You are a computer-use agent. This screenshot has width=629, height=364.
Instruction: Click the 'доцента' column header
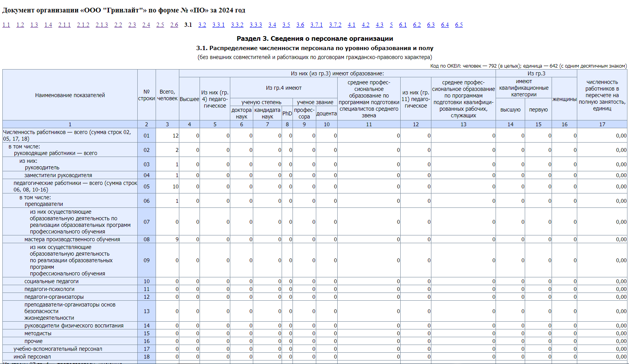(x=326, y=113)
